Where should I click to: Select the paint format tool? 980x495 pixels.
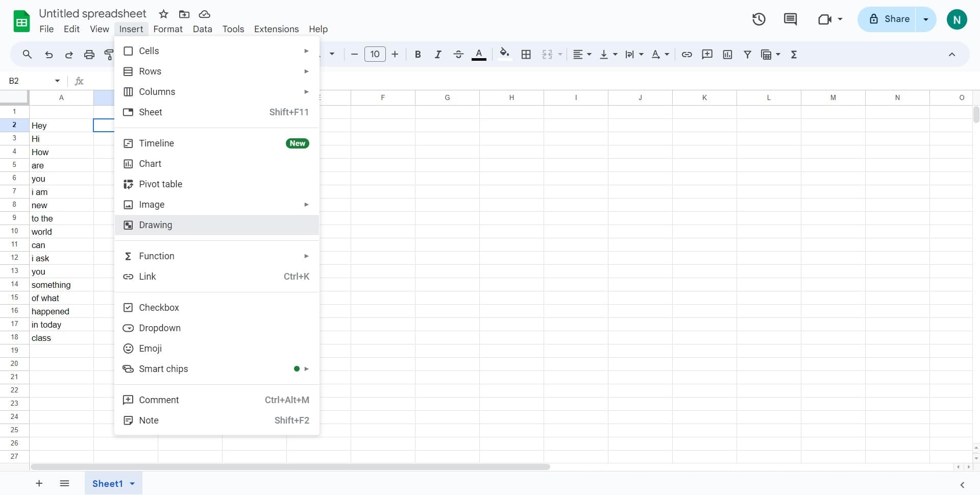(109, 54)
